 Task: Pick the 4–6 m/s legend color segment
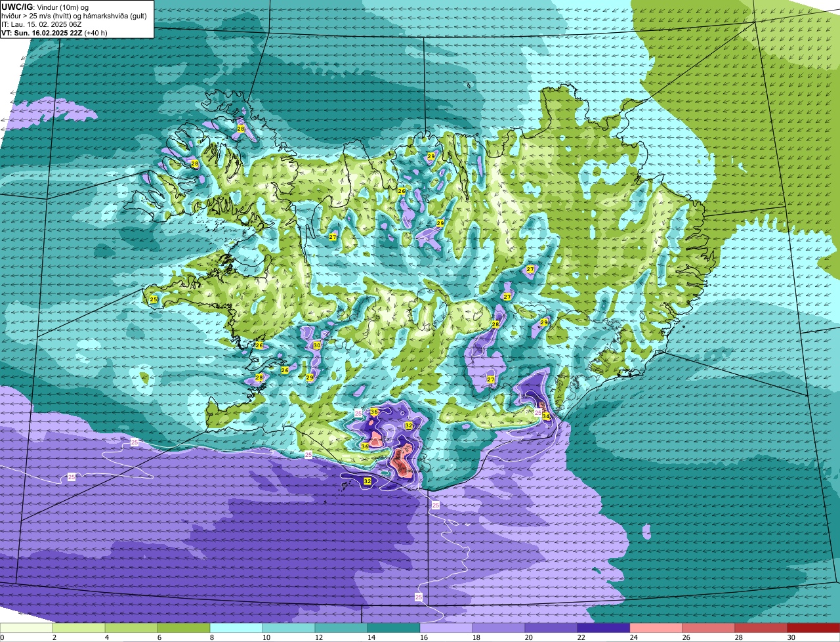point(131,628)
